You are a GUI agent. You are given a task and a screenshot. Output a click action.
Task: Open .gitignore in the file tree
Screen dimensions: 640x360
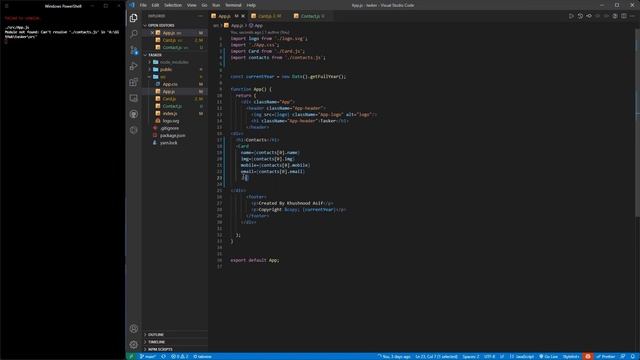tap(176, 128)
